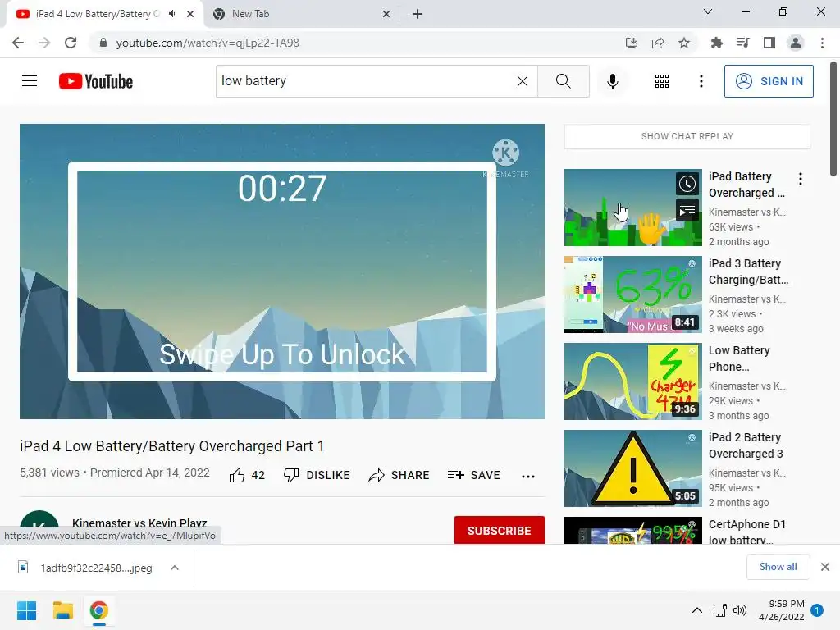Open File Explorer from taskbar
Image resolution: width=840 pixels, height=630 pixels.
(x=62, y=610)
